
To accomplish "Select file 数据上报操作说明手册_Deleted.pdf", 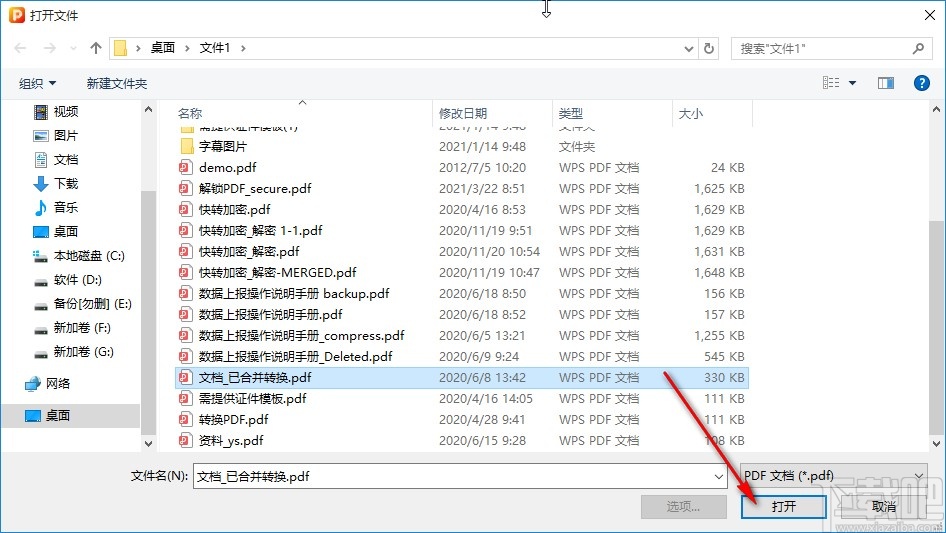I will (462, 357).
